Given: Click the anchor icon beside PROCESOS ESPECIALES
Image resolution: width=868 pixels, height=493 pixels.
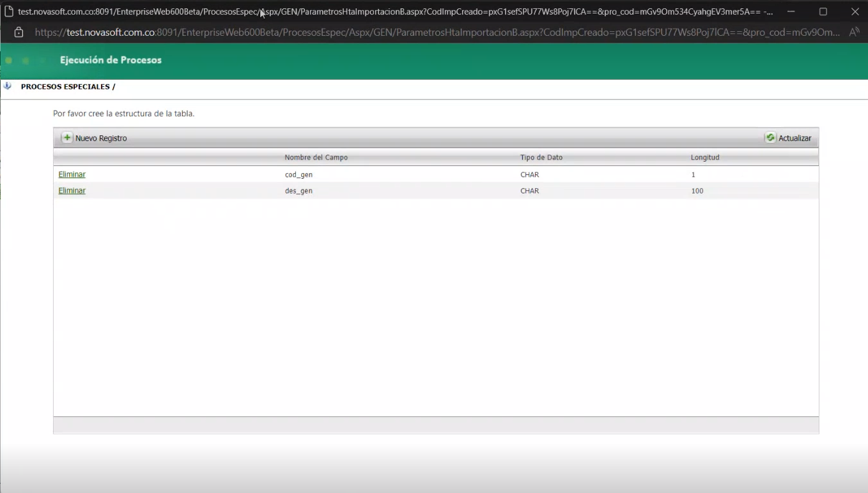Looking at the screenshot, I should pyautogui.click(x=8, y=86).
